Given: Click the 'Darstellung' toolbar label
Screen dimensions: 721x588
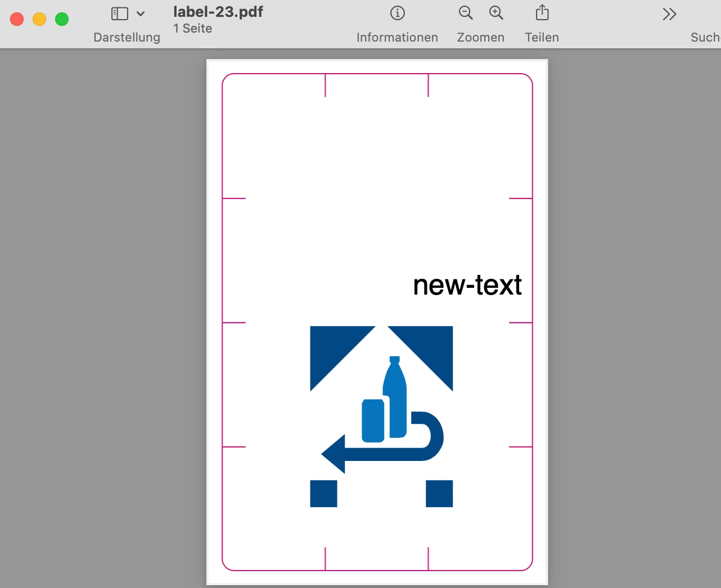Looking at the screenshot, I should point(127,38).
